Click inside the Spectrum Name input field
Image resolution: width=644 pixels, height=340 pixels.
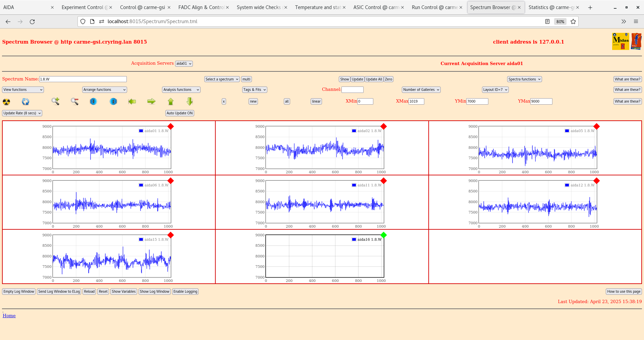pos(83,79)
